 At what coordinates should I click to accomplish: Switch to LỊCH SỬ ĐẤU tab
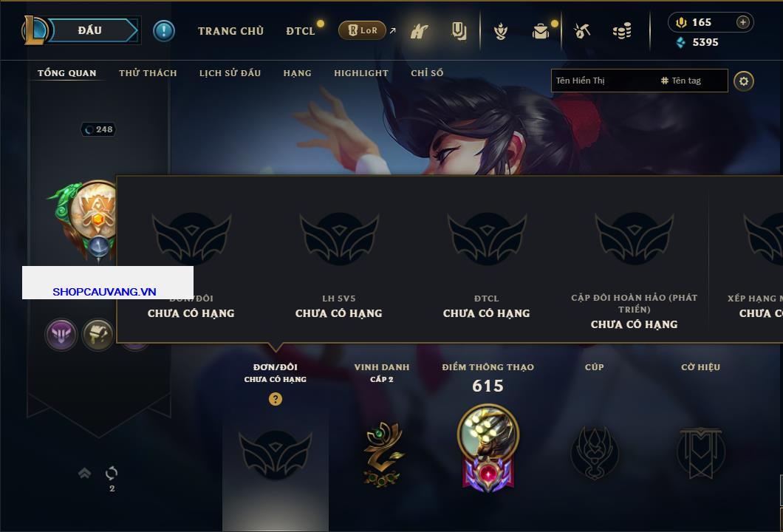230,73
